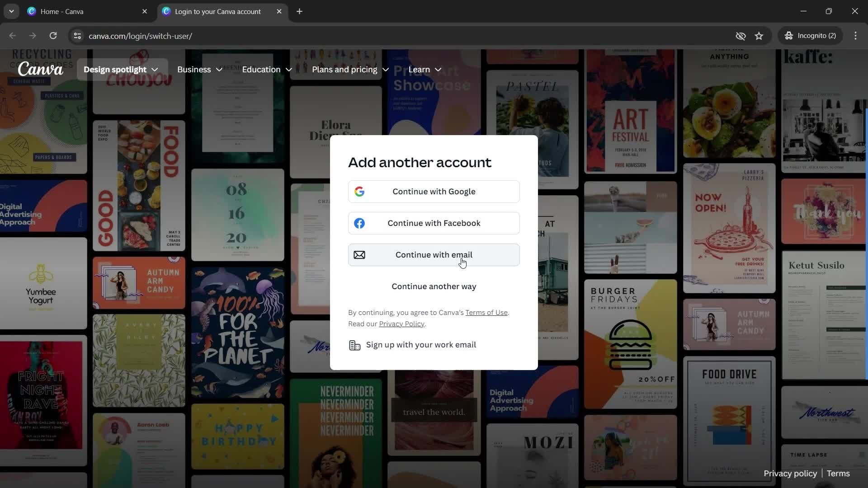Click the new tab plus button
Viewport: 868px width, 488px height.
300,11
